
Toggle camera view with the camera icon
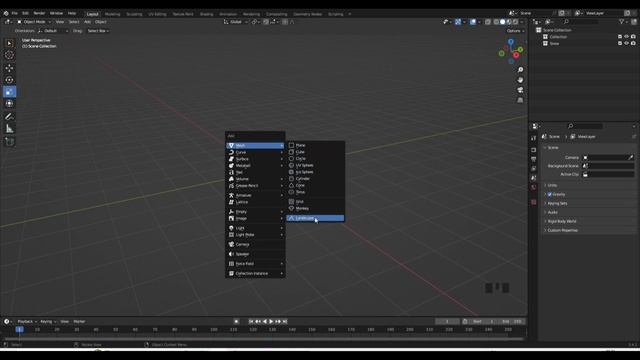[520, 90]
